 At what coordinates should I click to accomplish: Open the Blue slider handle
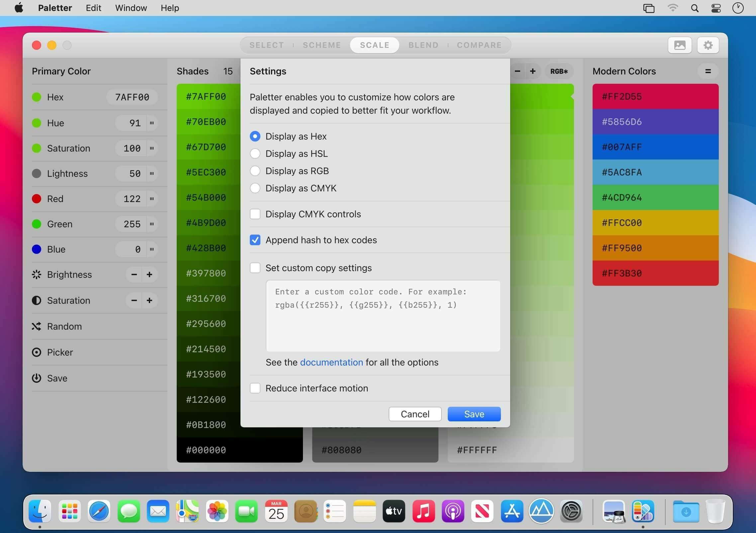(152, 249)
